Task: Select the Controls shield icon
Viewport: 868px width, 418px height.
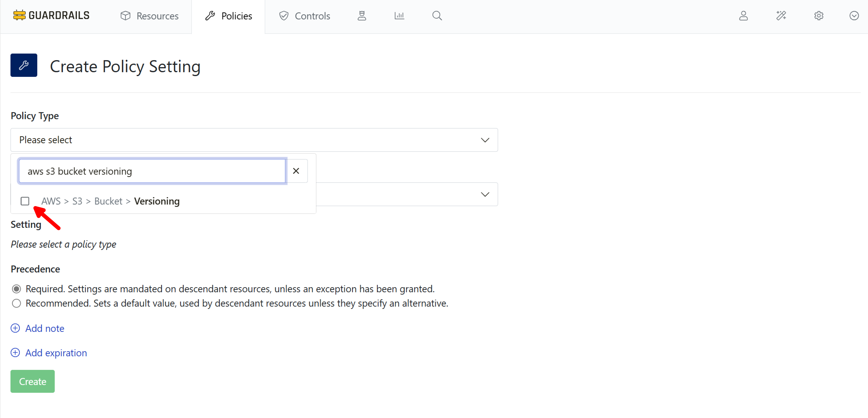Action: click(x=283, y=16)
